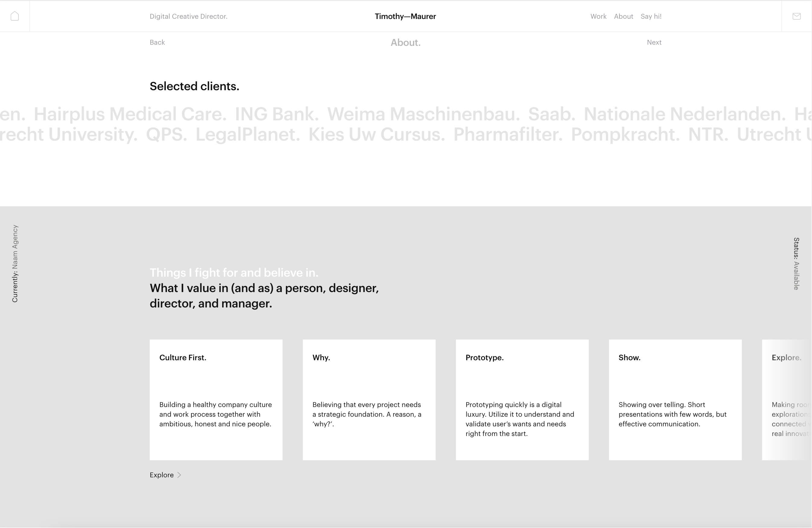Click the 'About' navigation menu item
This screenshot has height=528, width=812.
[624, 16]
